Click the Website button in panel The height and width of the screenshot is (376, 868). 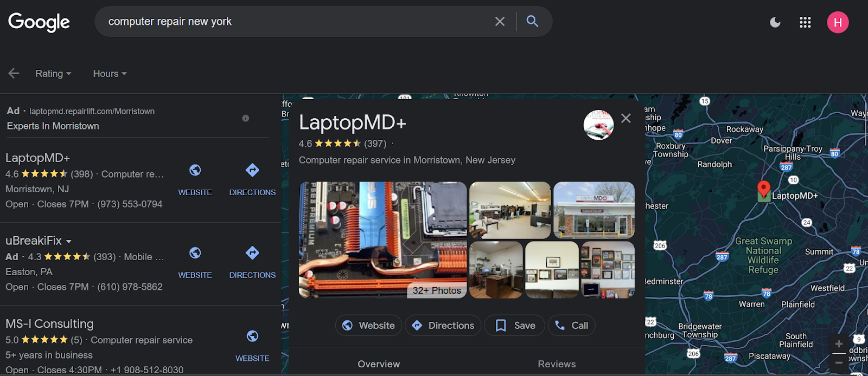(368, 325)
